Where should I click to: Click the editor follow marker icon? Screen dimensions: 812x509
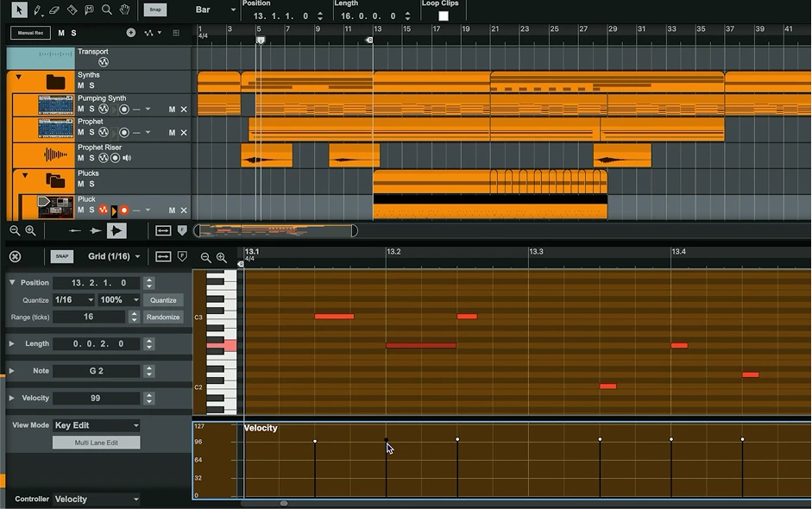click(x=182, y=256)
